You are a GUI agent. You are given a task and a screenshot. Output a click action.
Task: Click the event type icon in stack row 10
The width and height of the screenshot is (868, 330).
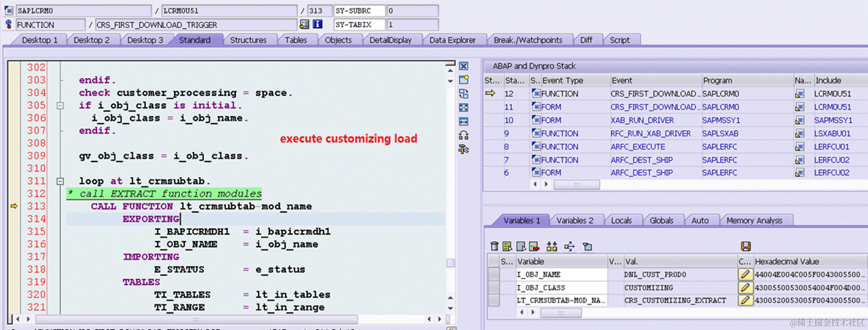coord(536,120)
